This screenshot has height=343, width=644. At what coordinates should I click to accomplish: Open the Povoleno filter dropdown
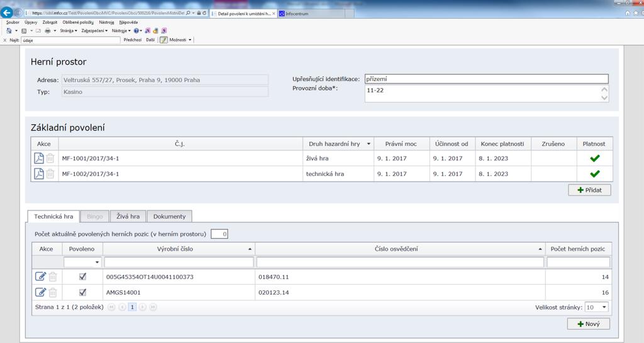coord(97,262)
